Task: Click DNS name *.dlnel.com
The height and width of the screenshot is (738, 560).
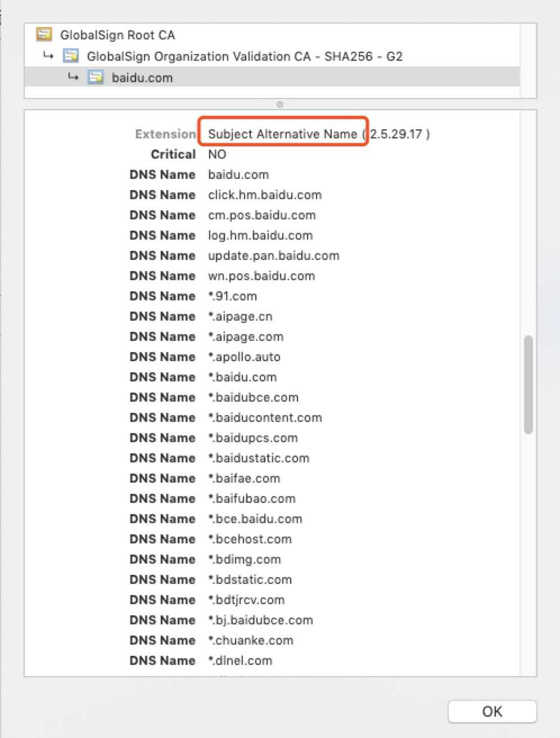Action: click(240, 660)
